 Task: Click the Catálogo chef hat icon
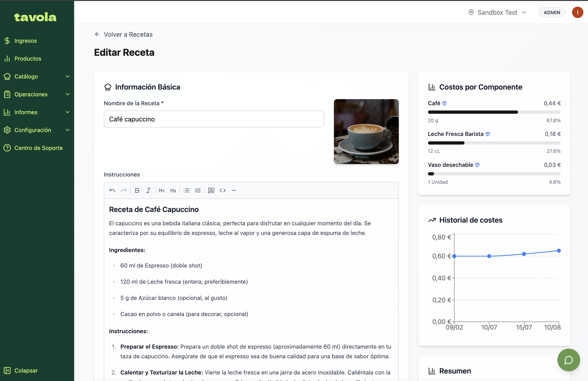pyautogui.click(x=7, y=76)
